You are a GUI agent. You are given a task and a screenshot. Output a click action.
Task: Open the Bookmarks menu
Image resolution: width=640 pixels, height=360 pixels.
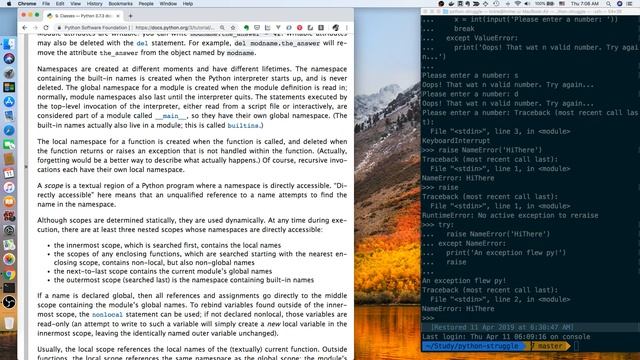pos(120,4)
